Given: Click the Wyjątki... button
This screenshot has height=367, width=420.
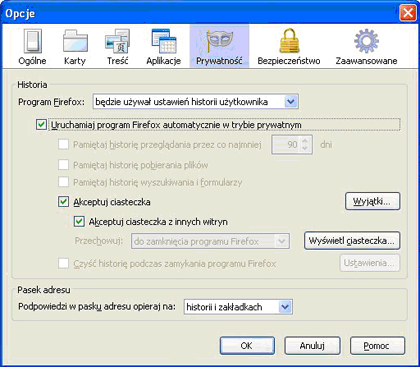Looking at the screenshot, I should (372, 201).
